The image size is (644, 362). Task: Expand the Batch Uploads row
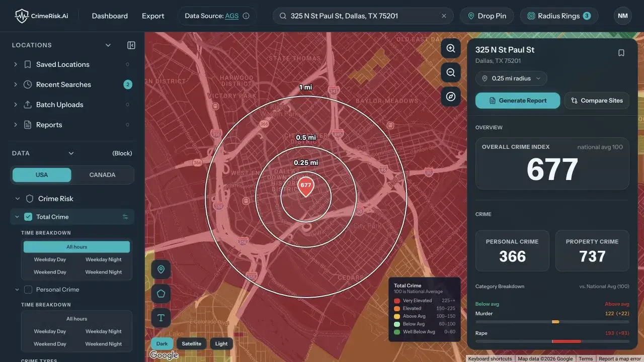click(15, 105)
